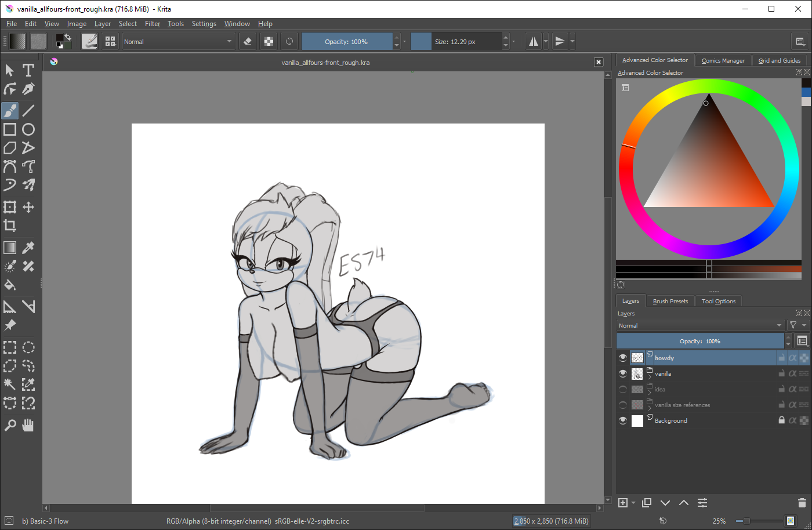This screenshot has width=812, height=530.
Task: Move the layer up in the stack
Action: tap(684, 503)
